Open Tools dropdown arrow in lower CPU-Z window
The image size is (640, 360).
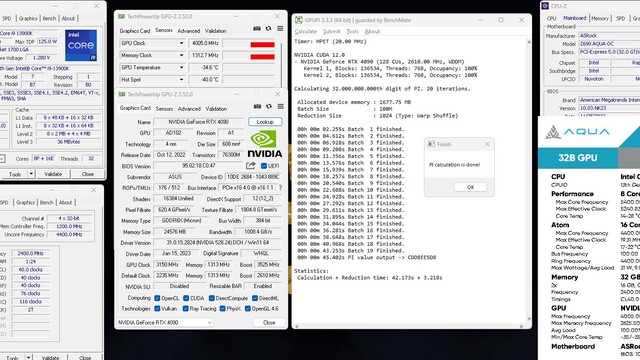point(29,358)
